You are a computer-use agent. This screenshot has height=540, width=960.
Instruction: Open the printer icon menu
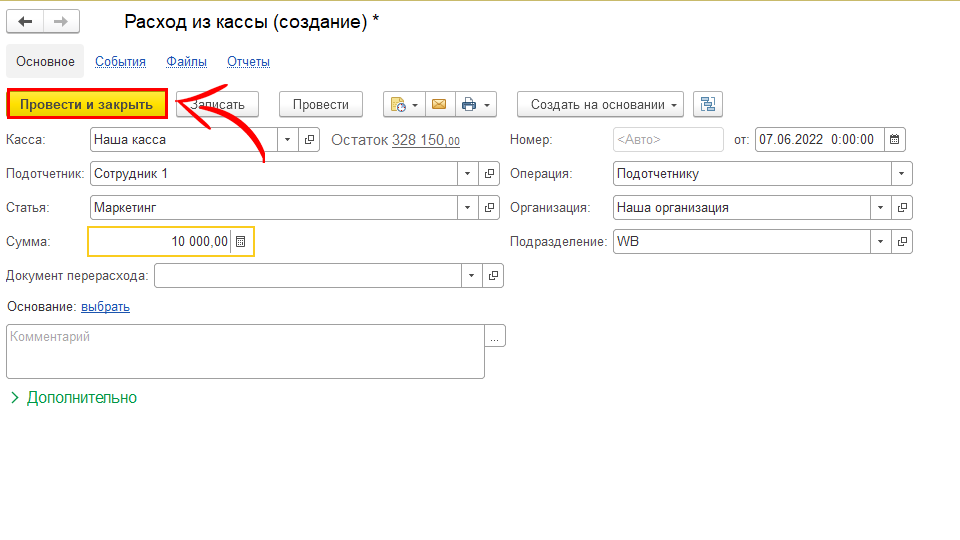pos(475,104)
